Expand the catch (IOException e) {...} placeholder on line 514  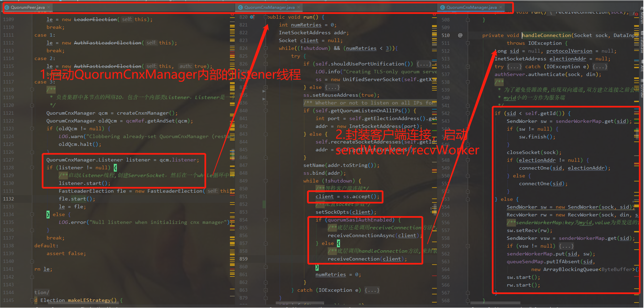tap(600, 67)
